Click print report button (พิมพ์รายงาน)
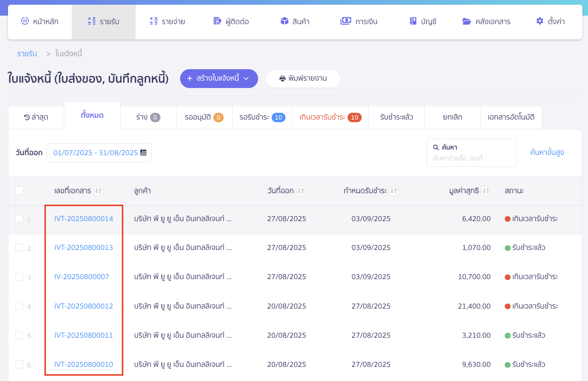 [x=303, y=78]
